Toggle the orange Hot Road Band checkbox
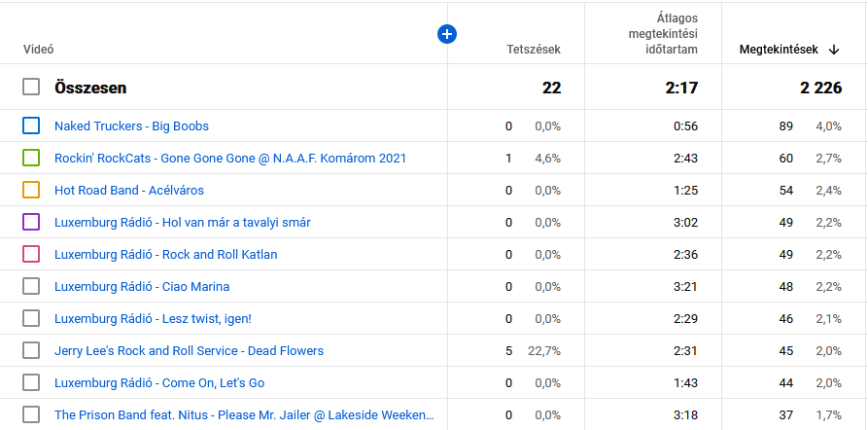This screenshot has width=868, height=430. point(31,190)
